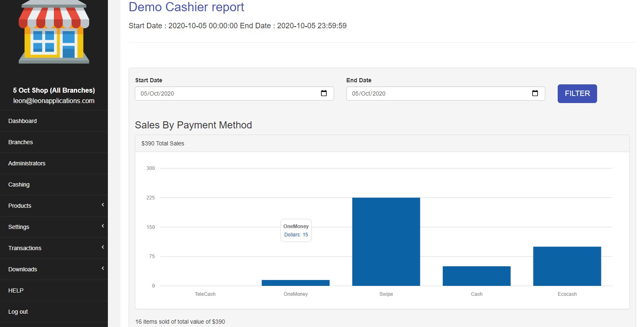This screenshot has width=644, height=327.
Task: Click the Cash bar in the chart
Action: click(476, 276)
